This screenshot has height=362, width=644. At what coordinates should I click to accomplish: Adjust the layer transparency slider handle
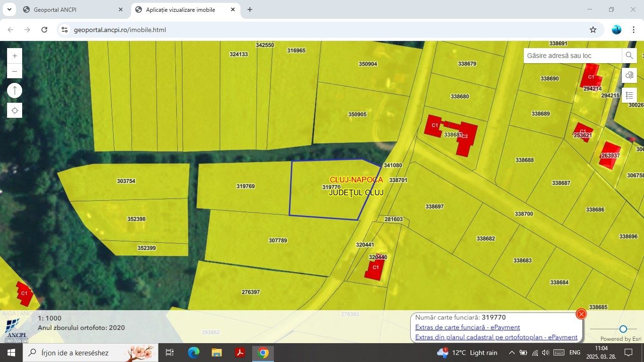[x=623, y=329]
